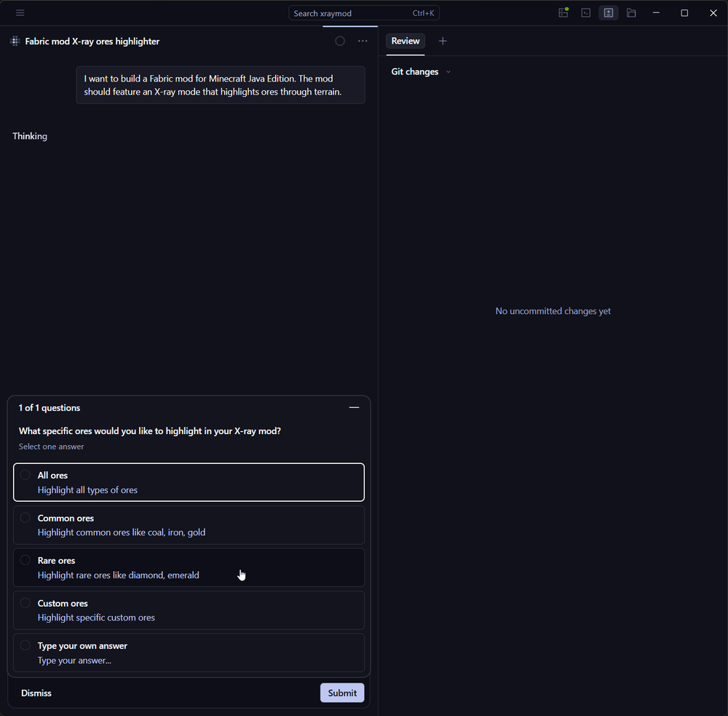This screenshot has height=716, width=728.
Task: Expand the Git changes dropdown
Action: [421, 71]
